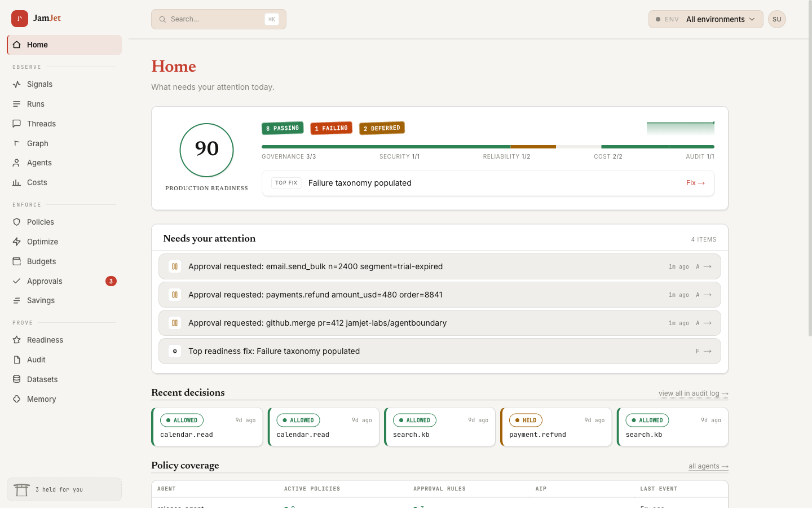Open github.merge pr=412 approval request row

pos(440,323)
